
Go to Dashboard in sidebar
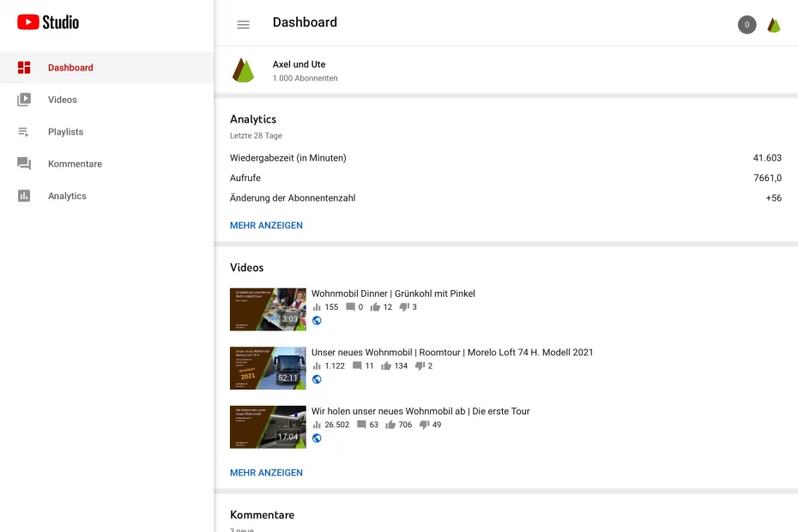pos(70,68)
